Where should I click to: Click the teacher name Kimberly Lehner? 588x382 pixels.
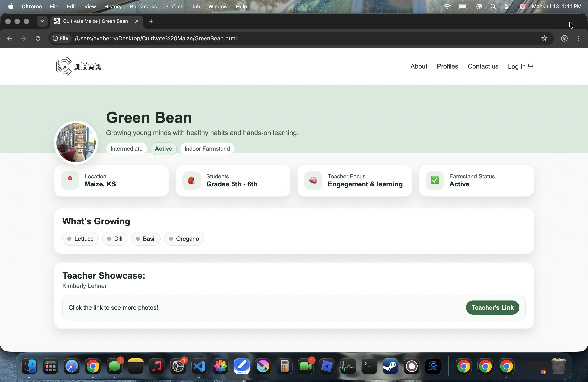tap(84, 286)
